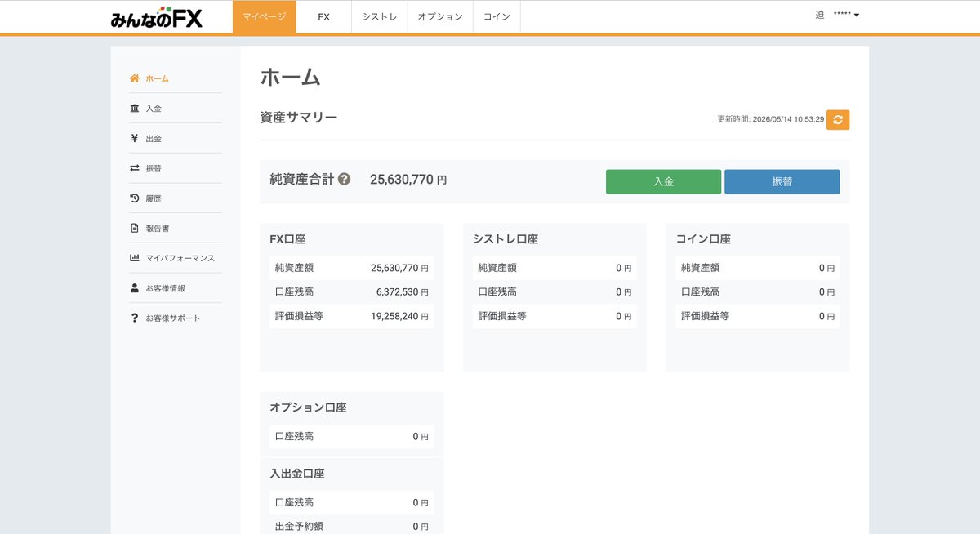Open お客様情報 link in sidebar
The width and height of the screenshot is (980, 534).
pos(166,288)
